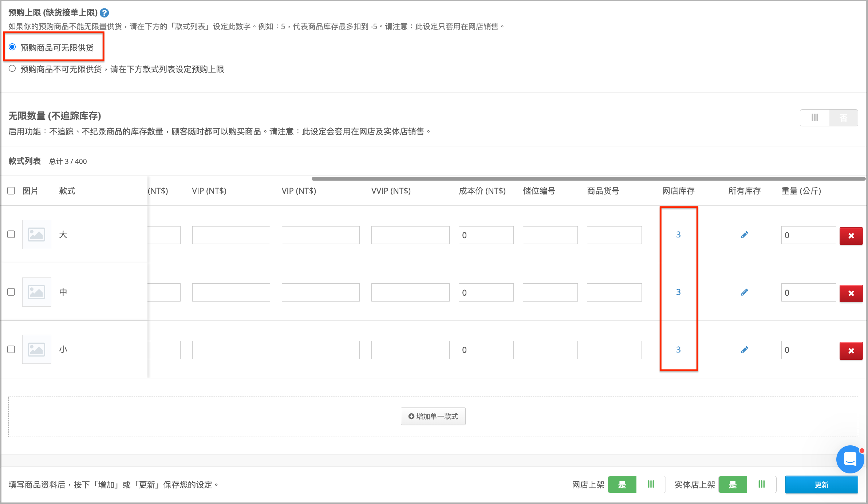Toggle the 网店上架 online store listing switch

[x=636, y=484]
